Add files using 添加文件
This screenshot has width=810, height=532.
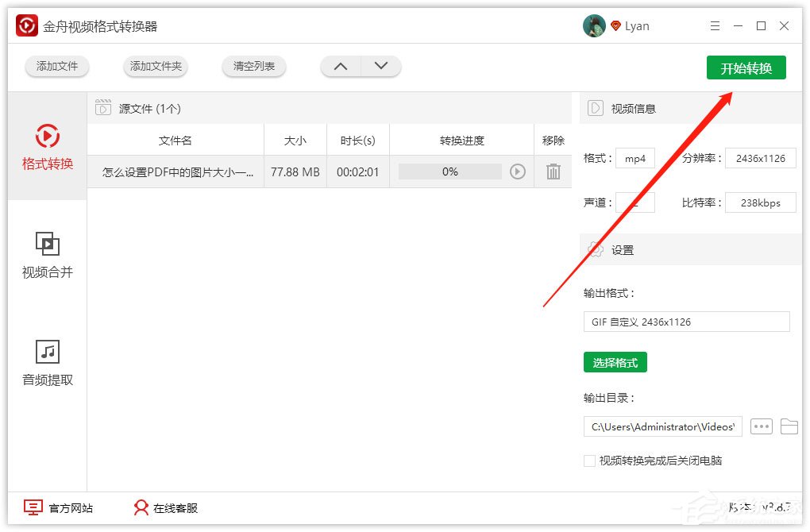[56, 67]
